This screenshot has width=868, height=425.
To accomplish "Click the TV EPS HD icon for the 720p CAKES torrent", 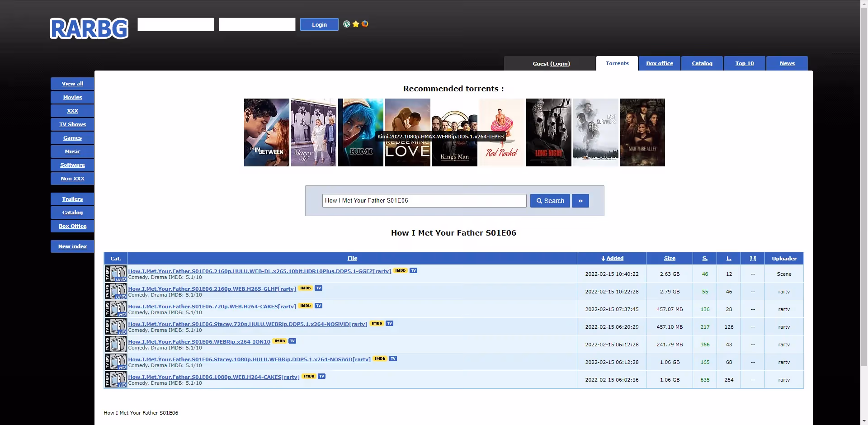I will pyautogui.click(x=116, y=309).
